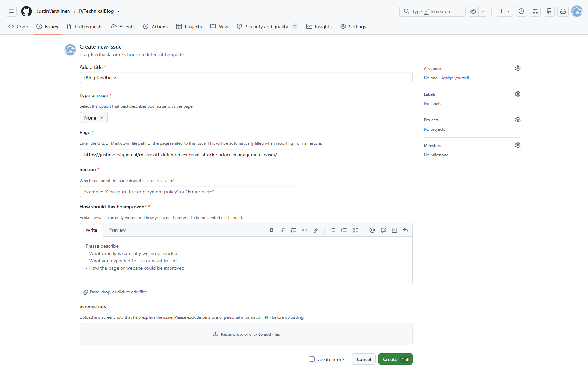Click the Page URL input field
This screenshot has width=588, height=377.
click(186, 155)
